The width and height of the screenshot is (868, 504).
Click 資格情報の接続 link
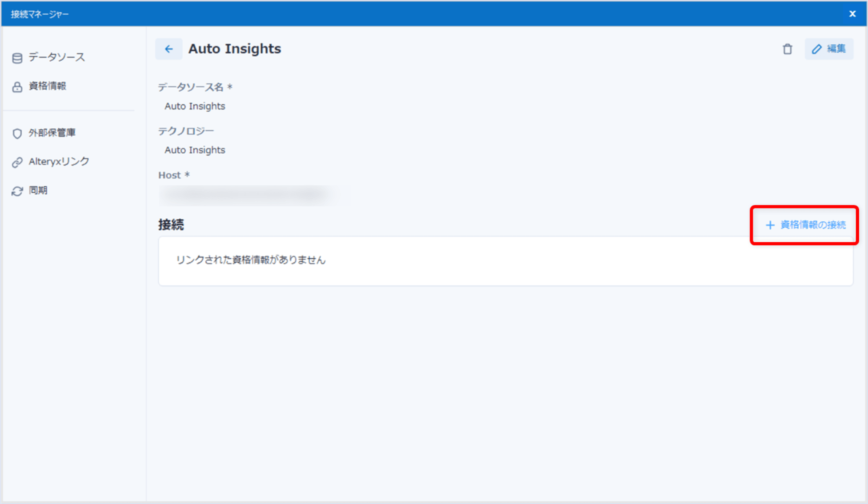point(805,225)
